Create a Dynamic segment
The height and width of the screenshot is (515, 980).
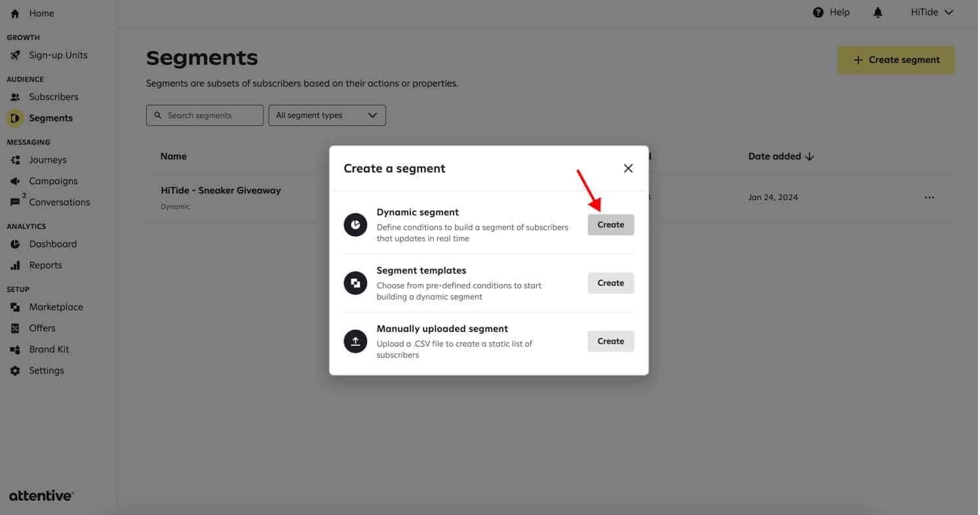(x=610, y=225)
